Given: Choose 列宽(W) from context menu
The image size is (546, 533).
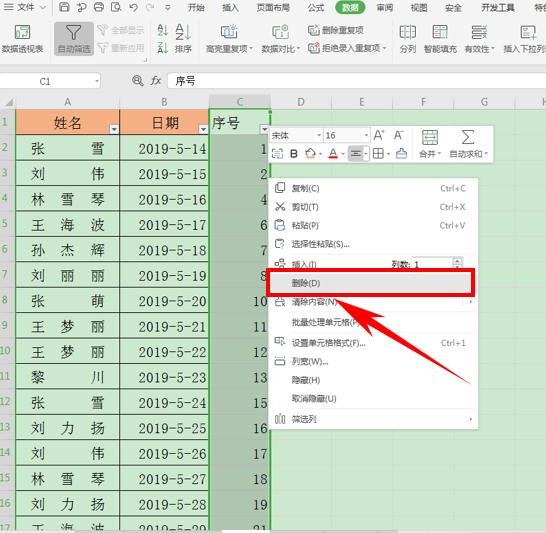Looking at the screenshot, I should (x=373, y=362).
